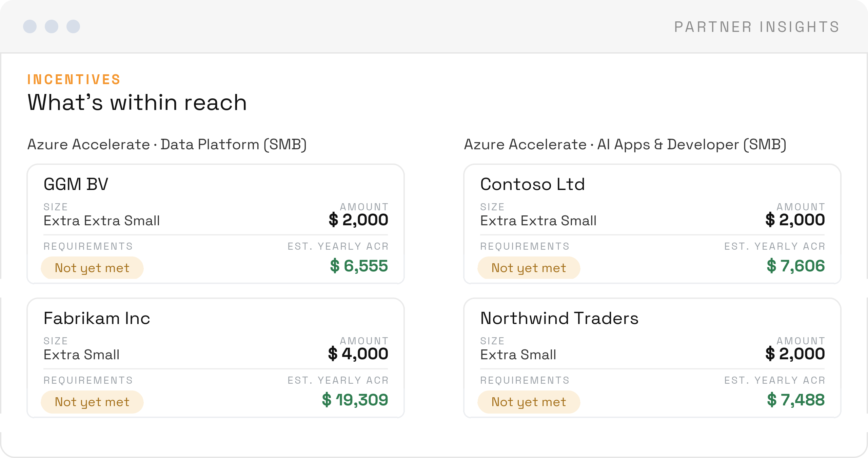Click the AMOUNT label in Northwind Traders card

click(x=801, y=341)
